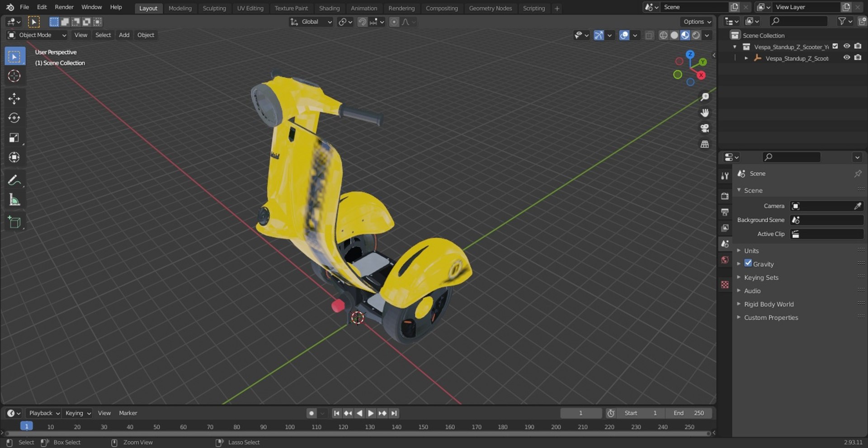Choose the Add Cube tool
Image resolution: width=868 pixels, height=448 pixels.
pos(14,222)
